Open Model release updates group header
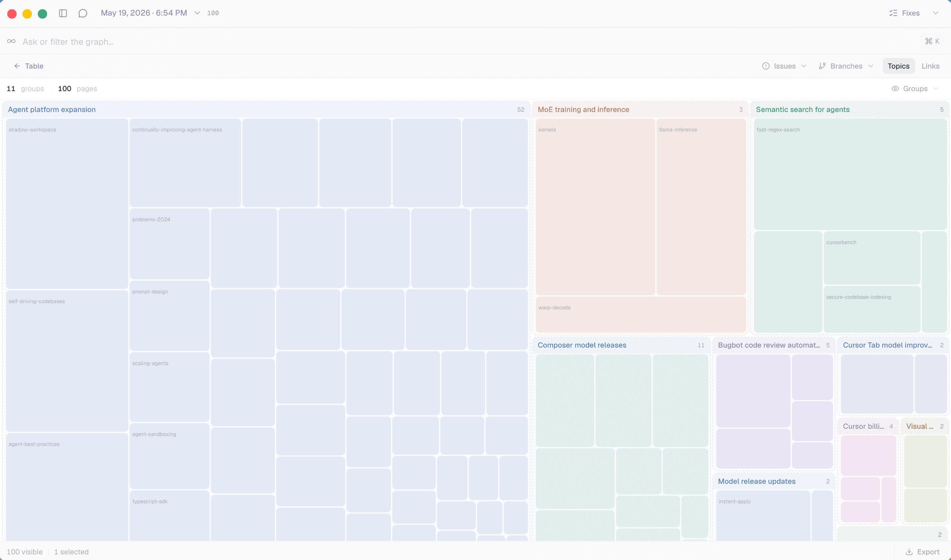 tap(774, 481)
